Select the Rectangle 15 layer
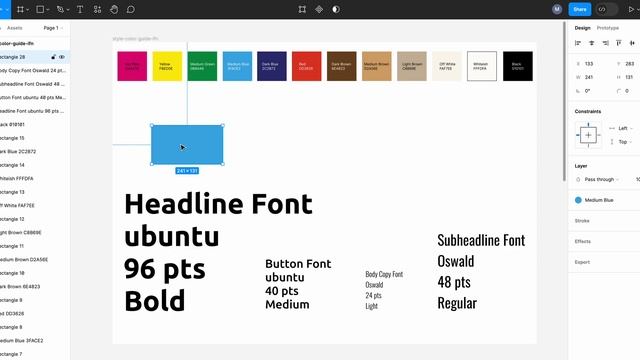 pos(35,138)
